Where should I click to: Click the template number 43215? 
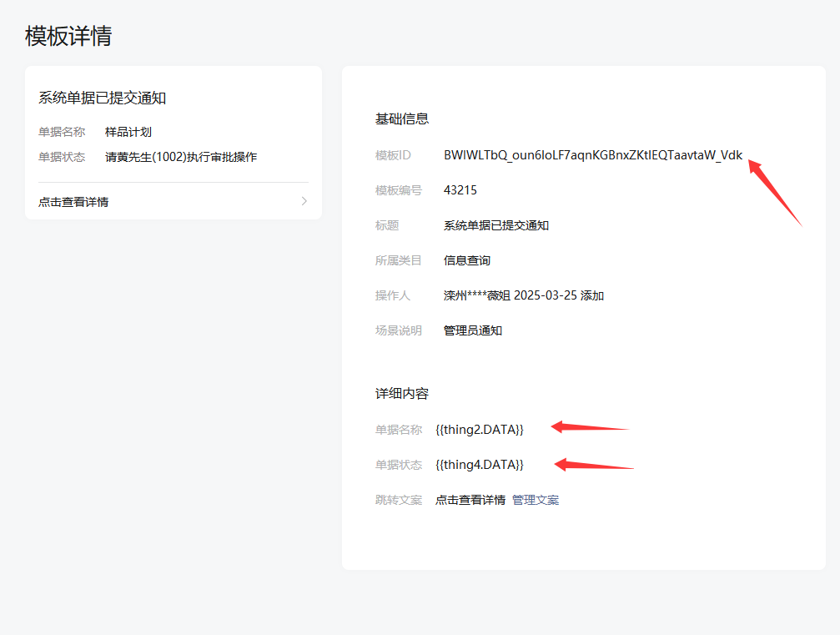(x=460, y=190)
